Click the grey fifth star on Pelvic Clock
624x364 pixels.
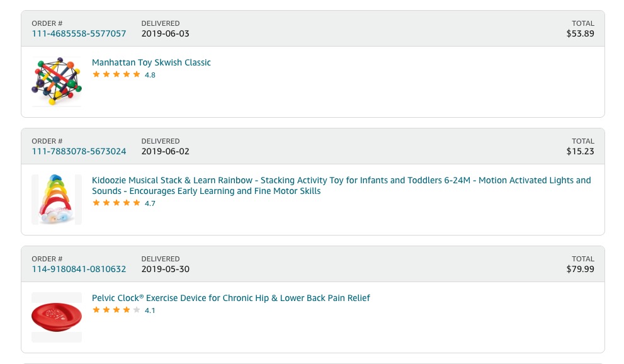(137, 310)
